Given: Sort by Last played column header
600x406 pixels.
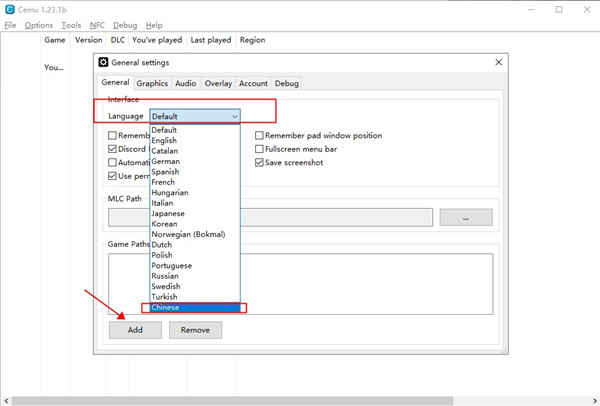Looking at the screenshot, I should (210, 40).
